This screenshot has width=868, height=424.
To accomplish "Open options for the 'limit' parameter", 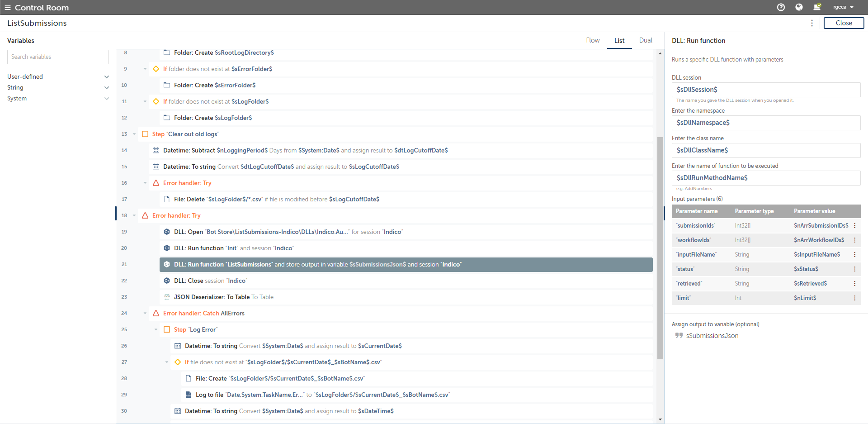I will tap(855, 298).
